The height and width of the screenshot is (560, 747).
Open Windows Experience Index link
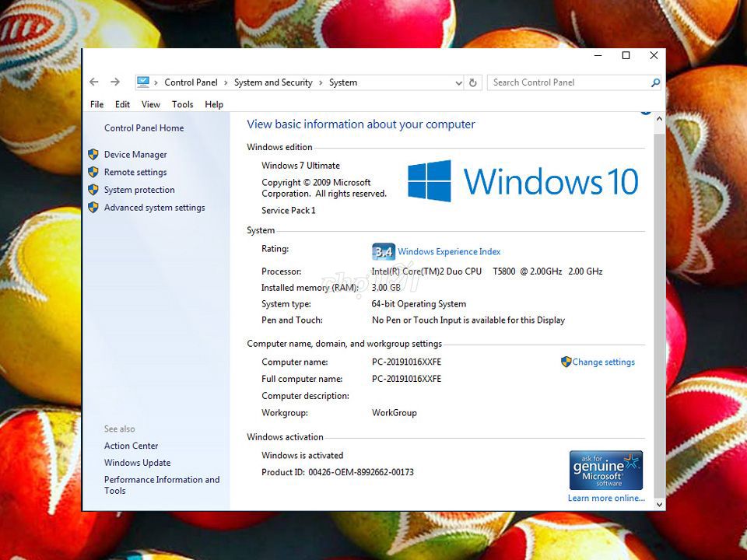(x=449, y=251)
